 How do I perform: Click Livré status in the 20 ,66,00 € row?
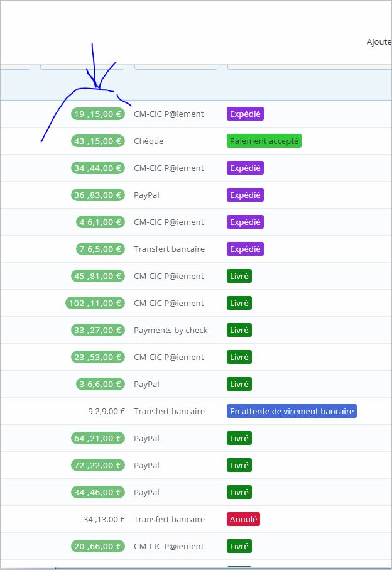pos(239,546)
